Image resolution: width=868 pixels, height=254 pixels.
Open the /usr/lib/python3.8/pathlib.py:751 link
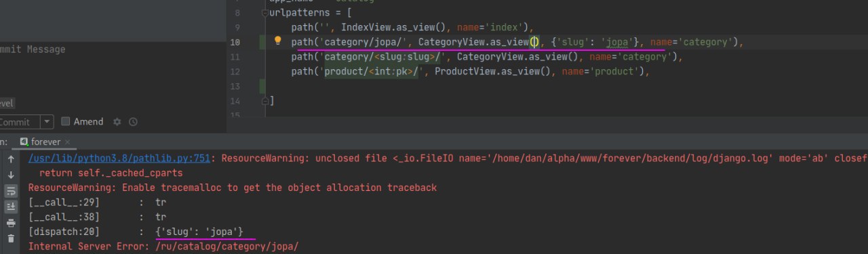(120, 158)
